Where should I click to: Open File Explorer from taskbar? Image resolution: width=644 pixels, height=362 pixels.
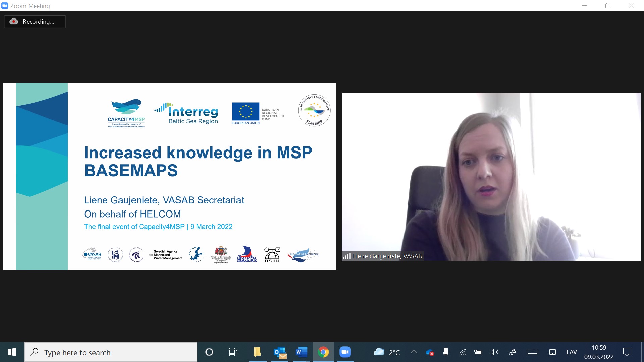point(257,352)
